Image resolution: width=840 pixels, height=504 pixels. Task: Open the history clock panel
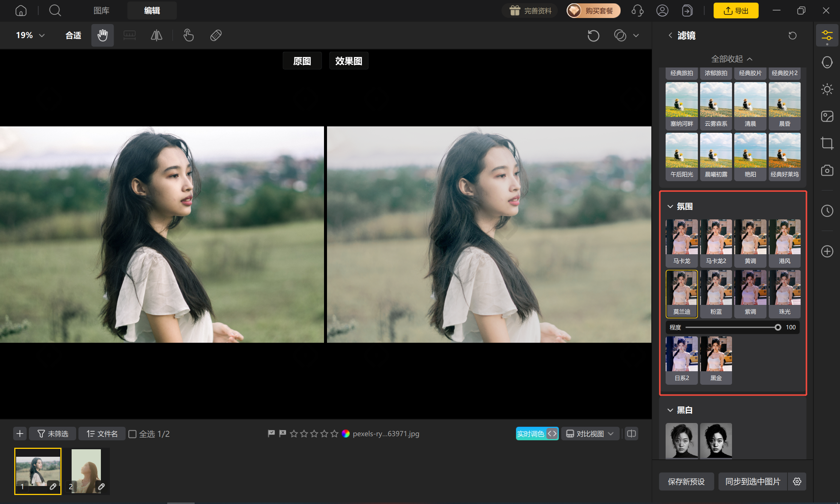pos(827,211)
